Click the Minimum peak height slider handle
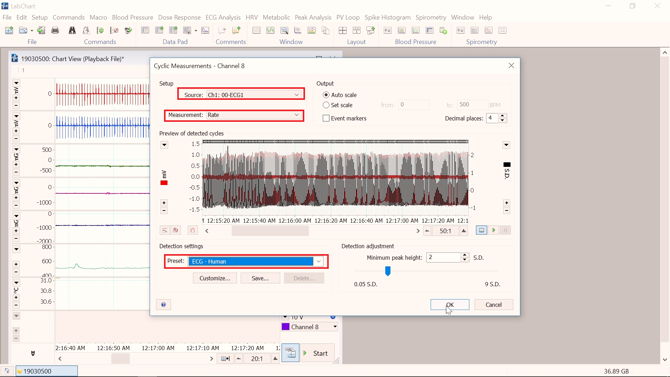 click(x=388, y=271)
